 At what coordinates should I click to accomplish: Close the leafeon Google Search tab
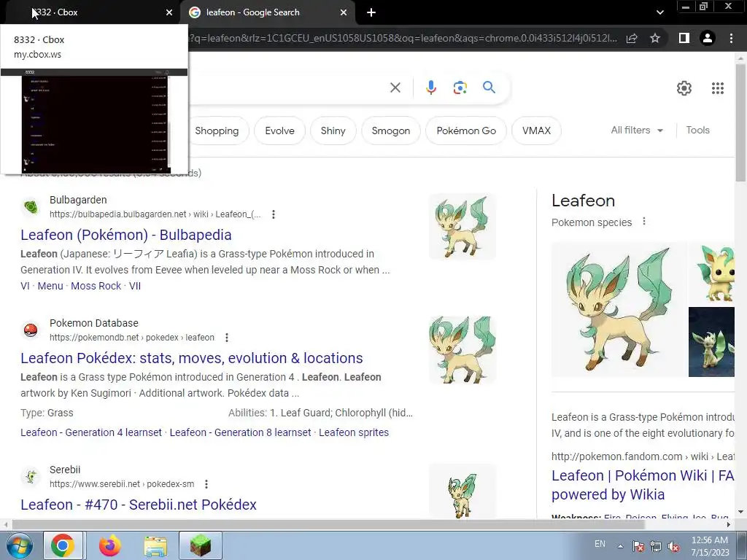pyautogui.click(x=344, y=12)
